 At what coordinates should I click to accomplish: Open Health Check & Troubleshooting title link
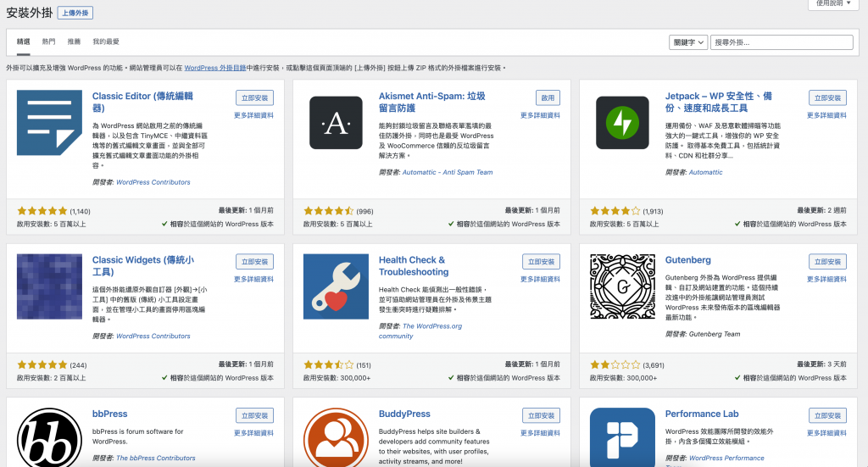click(x=414, y=265)
